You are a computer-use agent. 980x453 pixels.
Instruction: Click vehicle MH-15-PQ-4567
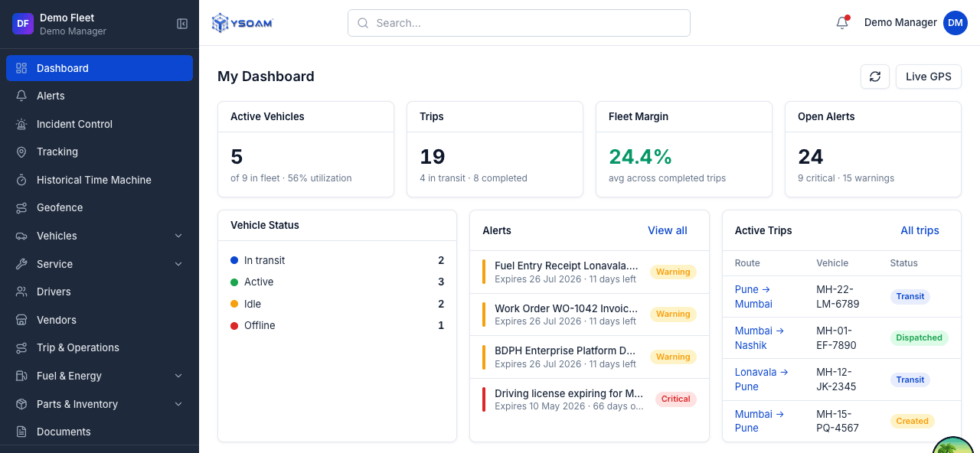[x=837, y=421]
